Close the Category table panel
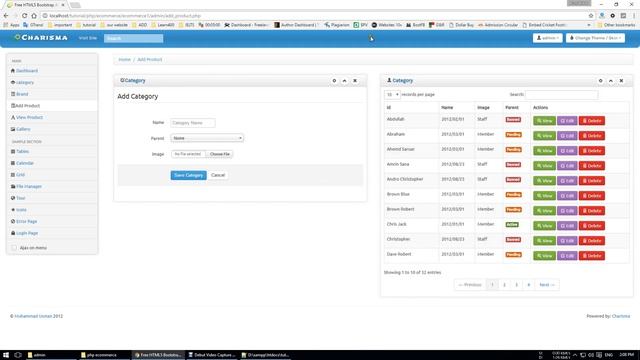Image resolution: width=640 pixels, height=360 pixels. point(621,81)
